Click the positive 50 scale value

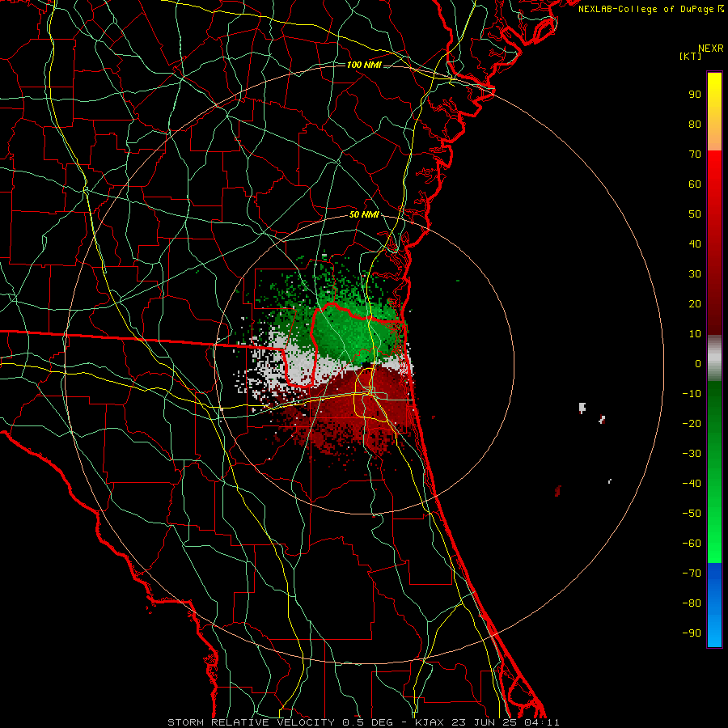tap(695, 214)
